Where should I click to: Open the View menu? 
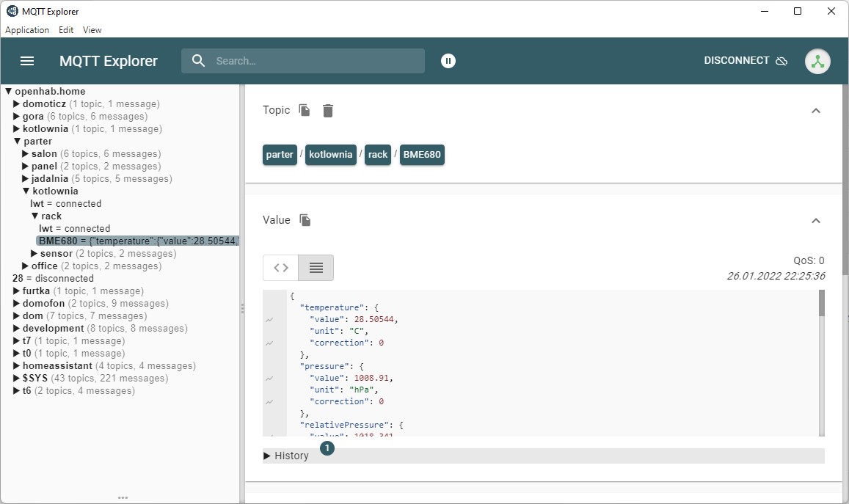[x=92, y=30]
